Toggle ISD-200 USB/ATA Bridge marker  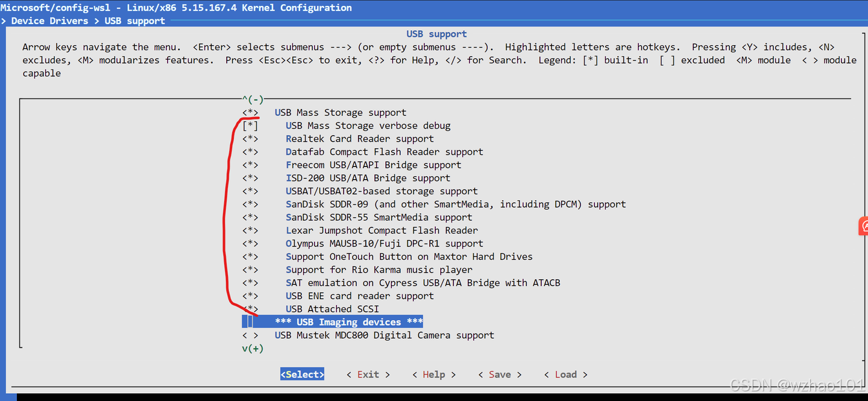[251, 178]
